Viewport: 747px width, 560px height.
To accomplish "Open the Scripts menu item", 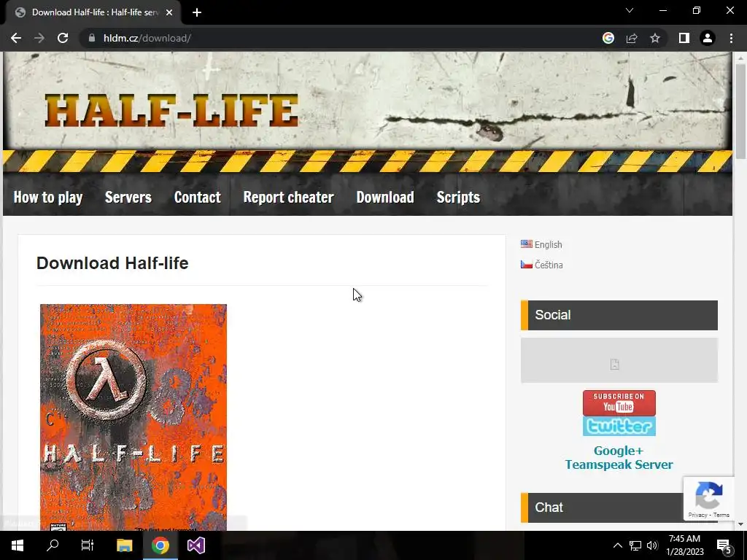I will point(458,197).
